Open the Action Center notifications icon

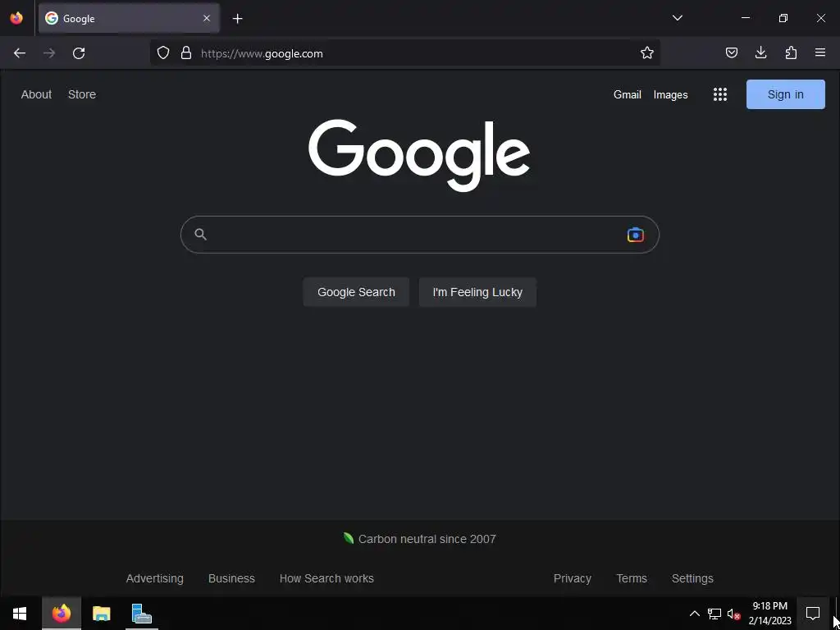click(x=813, y=614)
